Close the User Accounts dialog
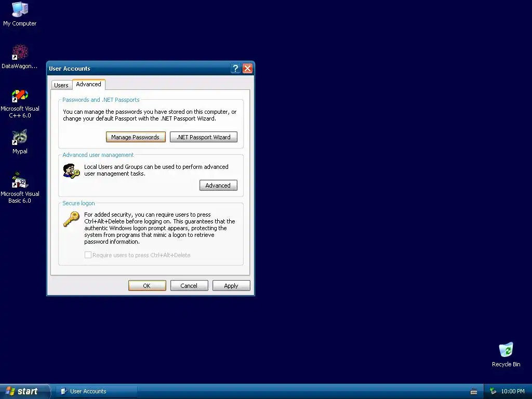The image size is (532, 399). 248,69
